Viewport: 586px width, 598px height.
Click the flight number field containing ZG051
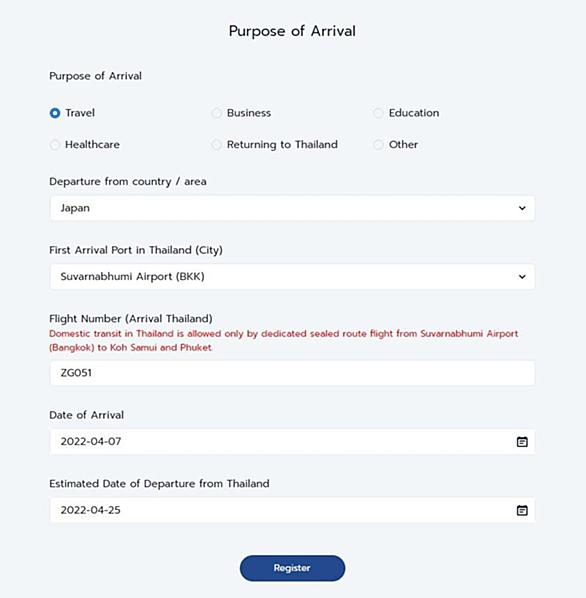coord(292,373)
